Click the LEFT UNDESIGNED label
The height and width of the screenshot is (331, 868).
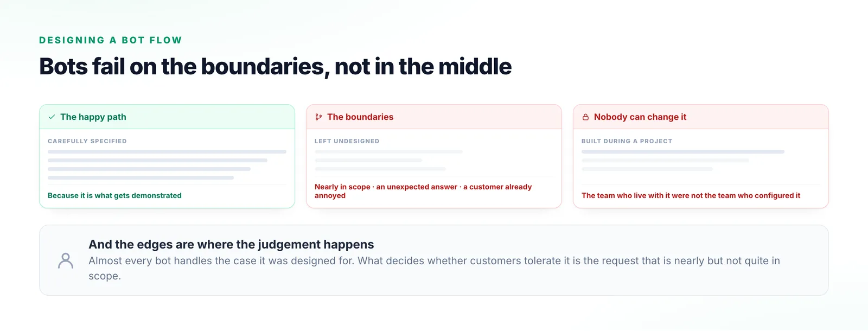tap(347, 141)
